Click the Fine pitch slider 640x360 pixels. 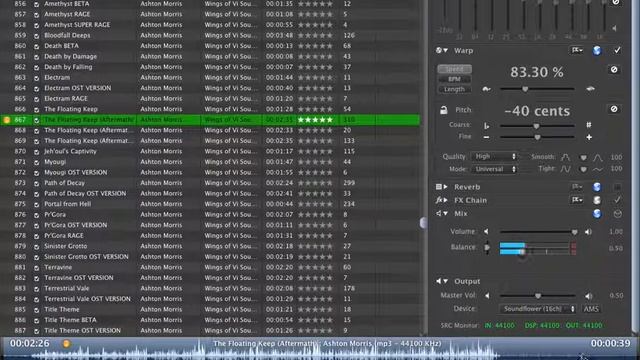pos(537,138)
